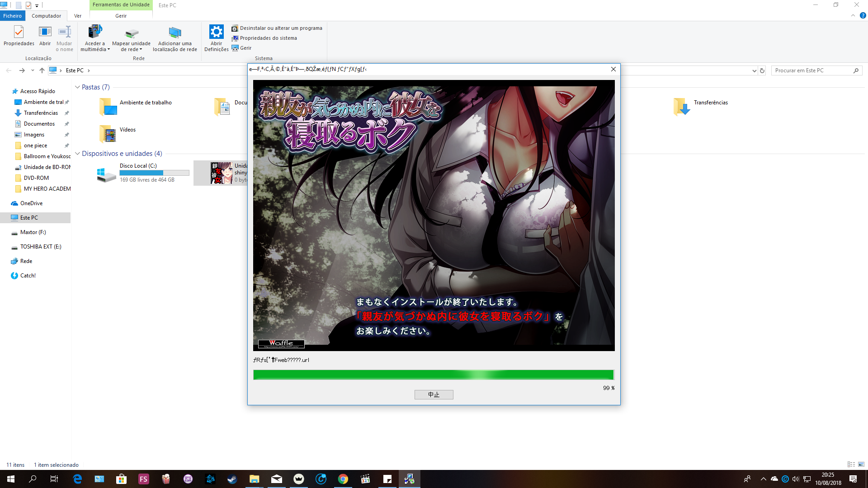Select the one piece sidebar folder
This screenshot has width=868, height=488.
[35, 145]
